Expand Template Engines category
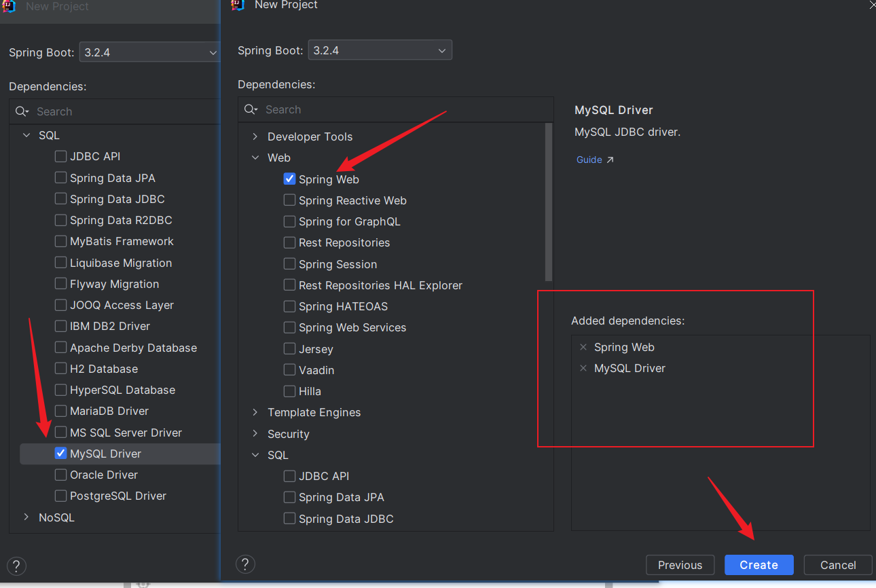Viewport: 876px width, 588px height. [x=255, y=412]
